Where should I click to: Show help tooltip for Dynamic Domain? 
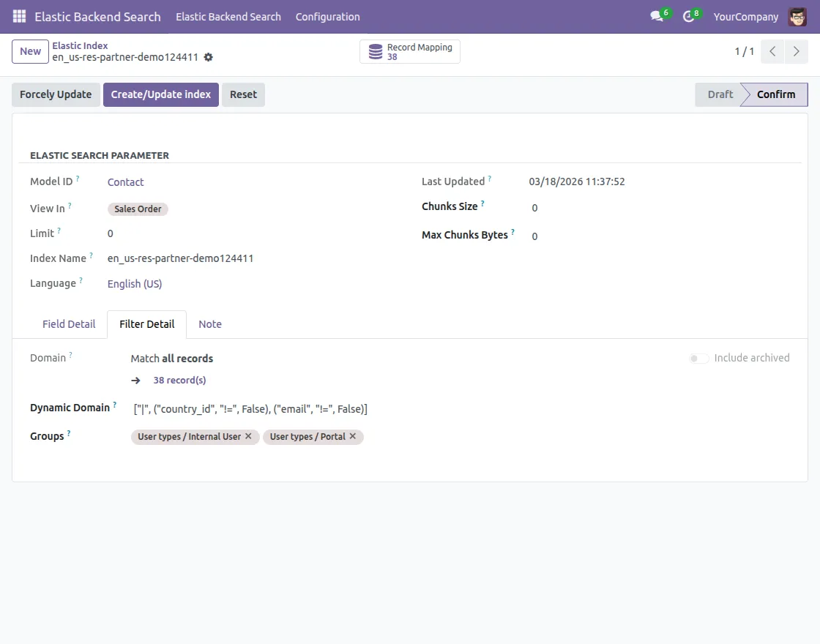pyautogui.click(x=114, y=405)
